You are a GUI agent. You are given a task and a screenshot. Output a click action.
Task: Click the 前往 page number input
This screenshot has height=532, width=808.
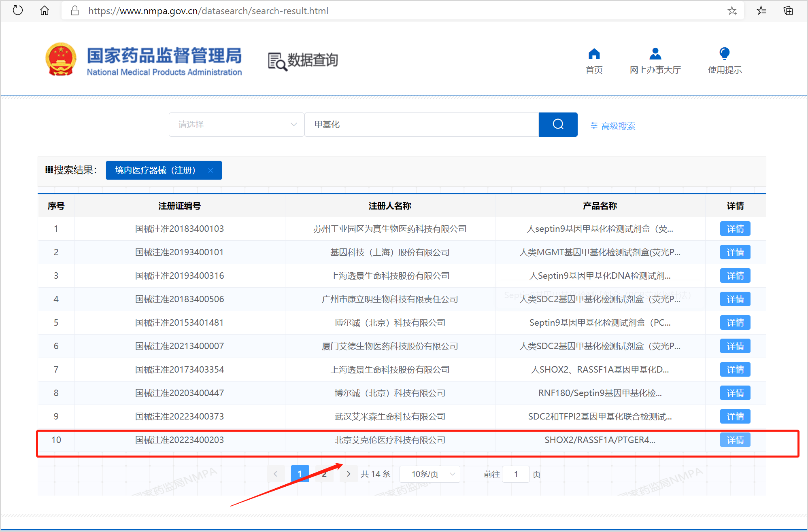[516, 474]
